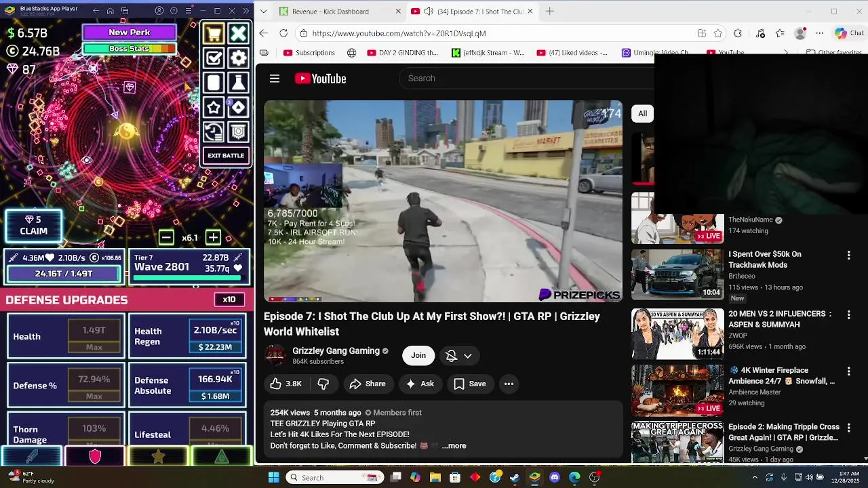Increase game speed with plus button

[213, 237]
